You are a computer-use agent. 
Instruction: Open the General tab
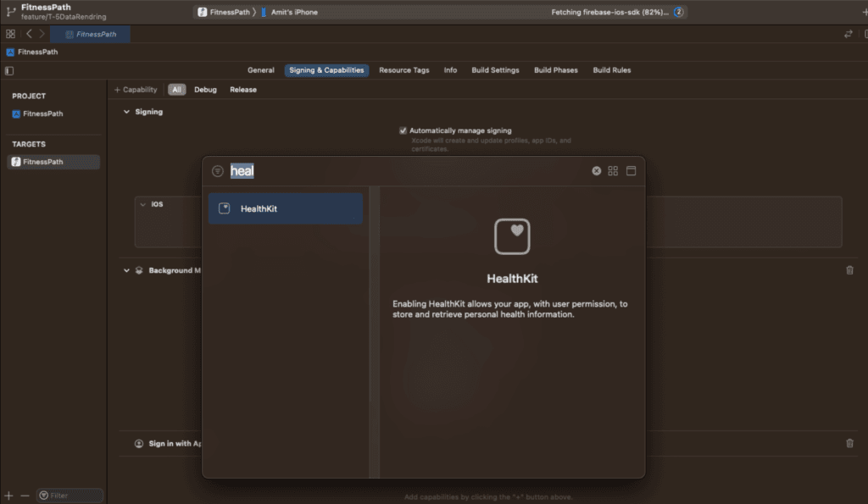[260, 70]
